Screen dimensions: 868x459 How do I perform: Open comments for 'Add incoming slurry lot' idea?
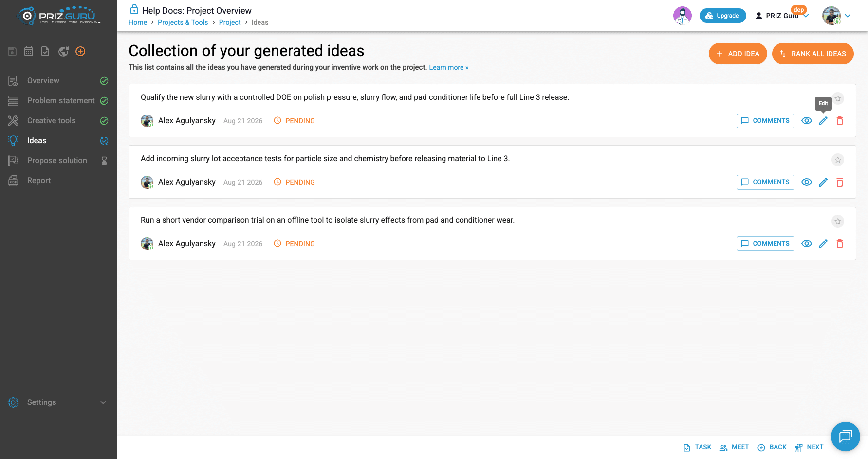(765, 182)
